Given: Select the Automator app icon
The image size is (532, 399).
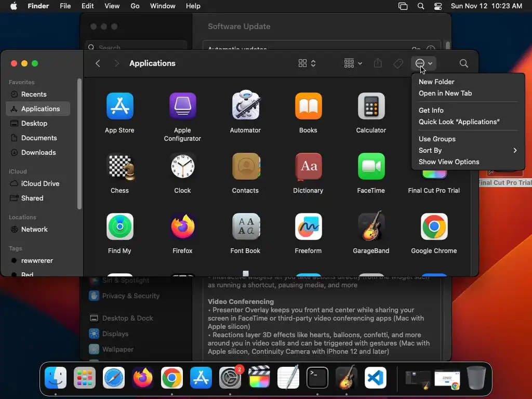Looking at the screenshot, I should (x=245, y=105).
